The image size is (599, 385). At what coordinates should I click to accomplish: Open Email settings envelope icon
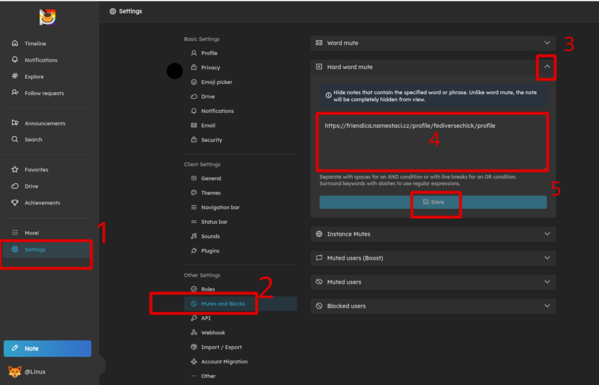coord(194,125)
